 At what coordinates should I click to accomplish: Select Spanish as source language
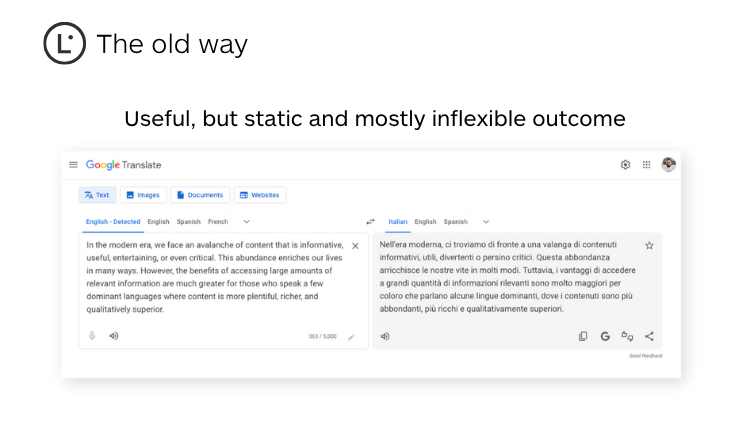point(189,222)
